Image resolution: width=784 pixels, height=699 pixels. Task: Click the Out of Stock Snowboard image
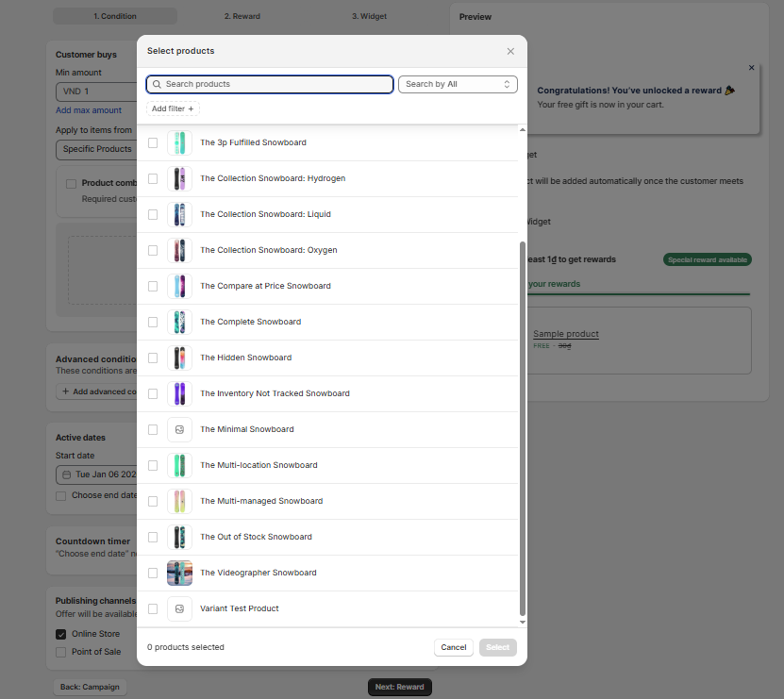click(179, 537)
